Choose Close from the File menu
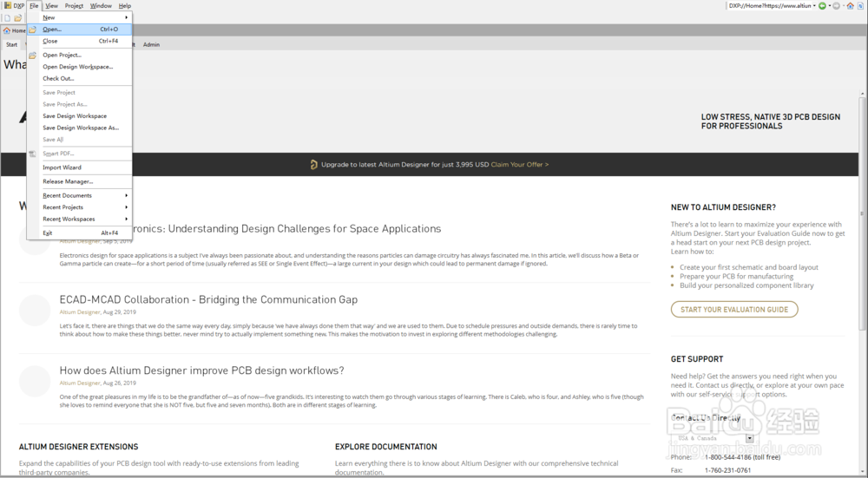Screen dimensions: 868x478 click(x=79, y=41)
